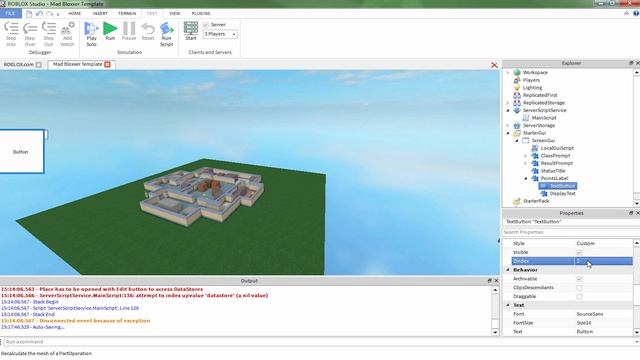Toggle the Archivable property checkbox

(x=579, y=279)
